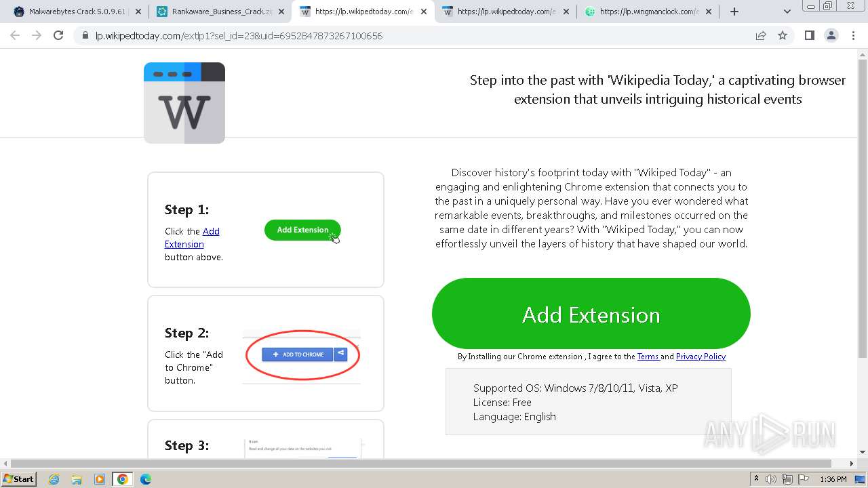Click the 'Step 2:' heading
The image size is (868, 488).
click(x=186, y=333)
